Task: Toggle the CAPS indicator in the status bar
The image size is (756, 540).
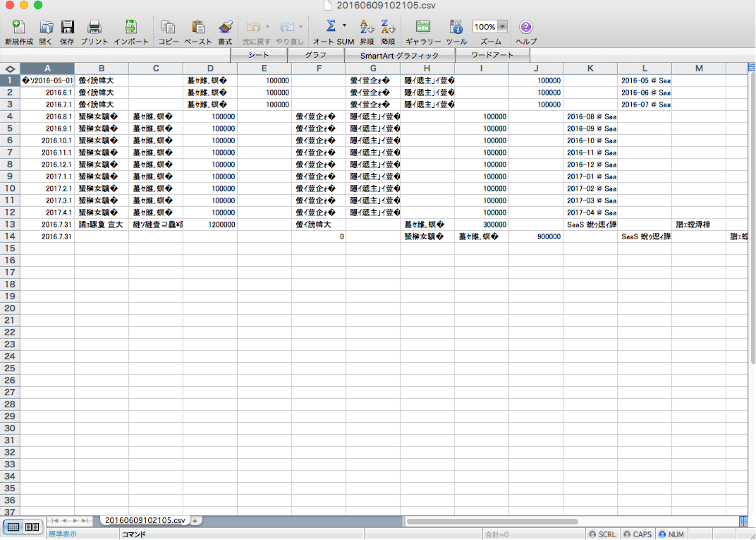Action: (639, 534)
